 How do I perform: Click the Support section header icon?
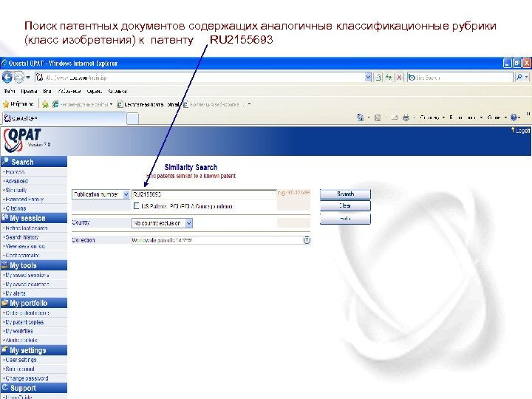[5, 387]
